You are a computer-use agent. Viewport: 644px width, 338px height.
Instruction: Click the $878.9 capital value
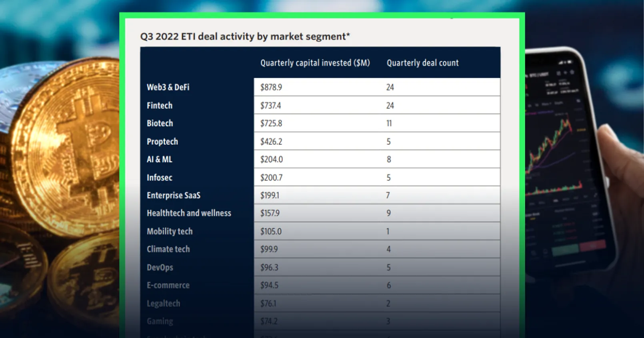pos(271,87)
